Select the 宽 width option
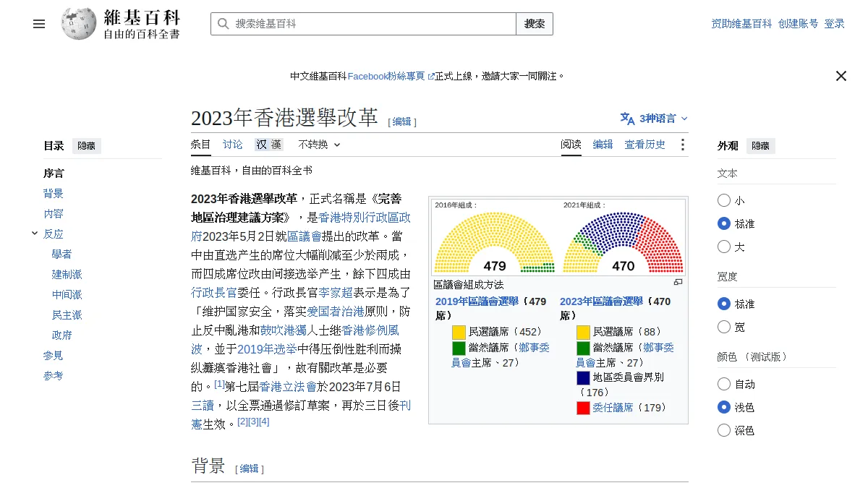Screen dimensions: 868x488 coord(724,327)
